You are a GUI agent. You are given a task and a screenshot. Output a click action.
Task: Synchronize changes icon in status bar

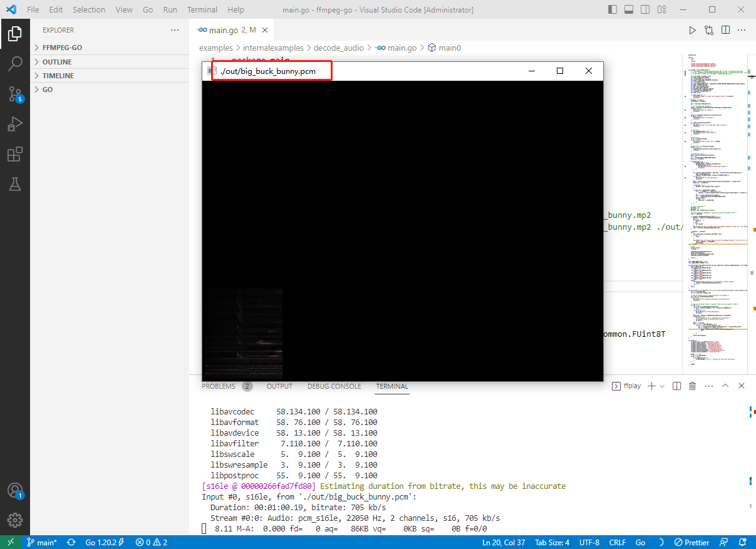tap(71, 542)
